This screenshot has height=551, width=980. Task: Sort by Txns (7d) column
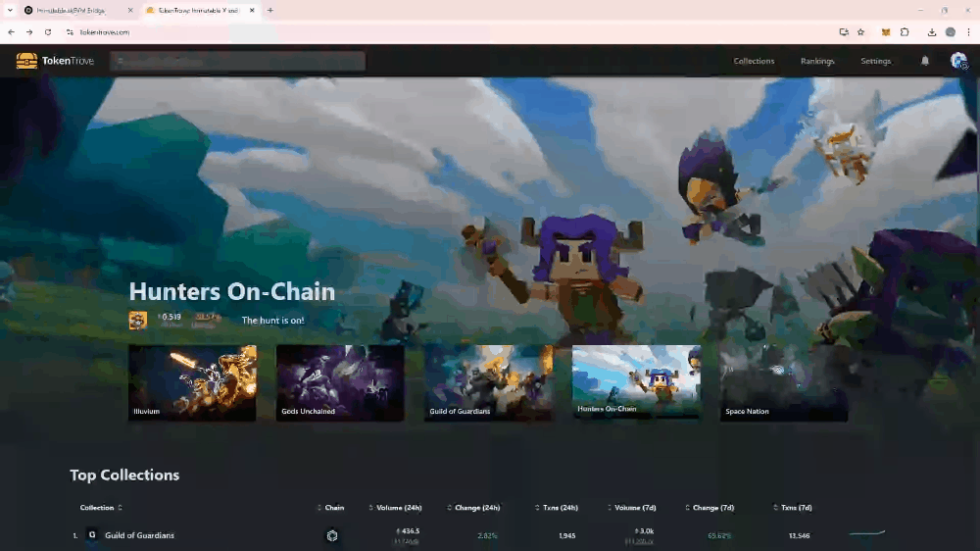793,507
